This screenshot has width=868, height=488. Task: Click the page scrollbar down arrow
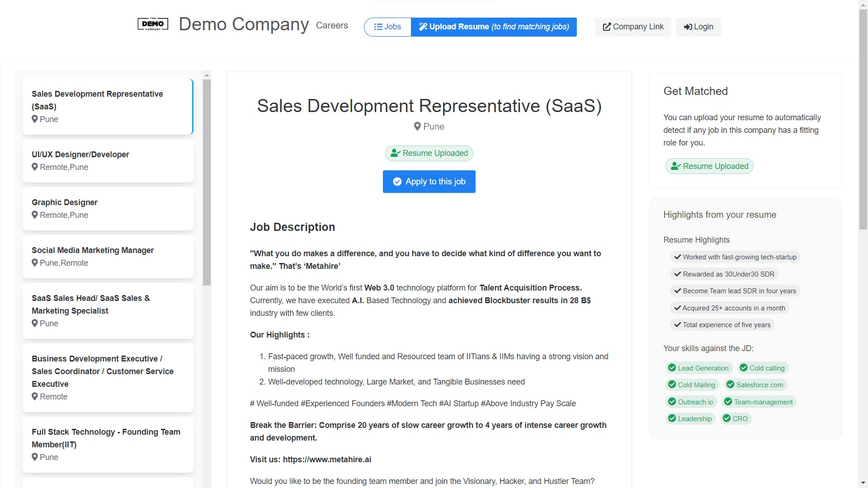[x=863, y=483]
